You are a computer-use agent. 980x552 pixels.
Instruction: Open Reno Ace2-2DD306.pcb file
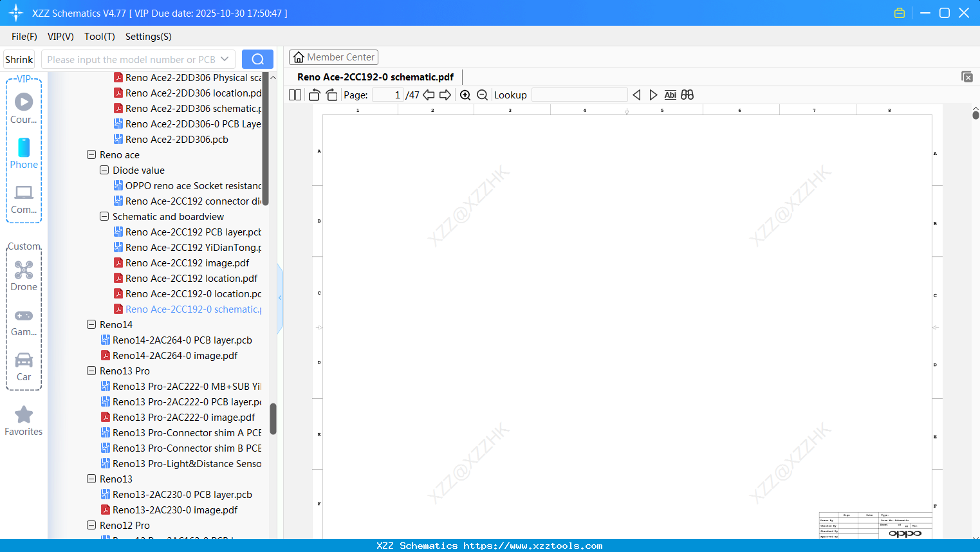171,140
